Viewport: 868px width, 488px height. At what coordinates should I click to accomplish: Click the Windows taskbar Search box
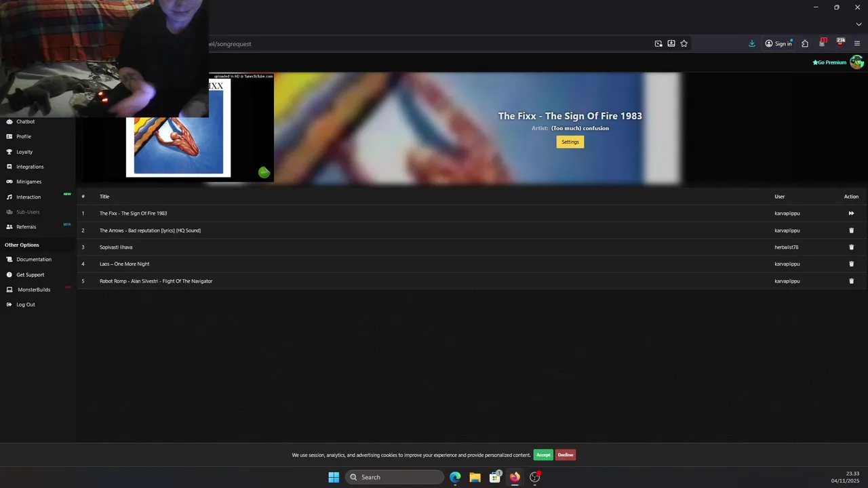pos(395,477)
